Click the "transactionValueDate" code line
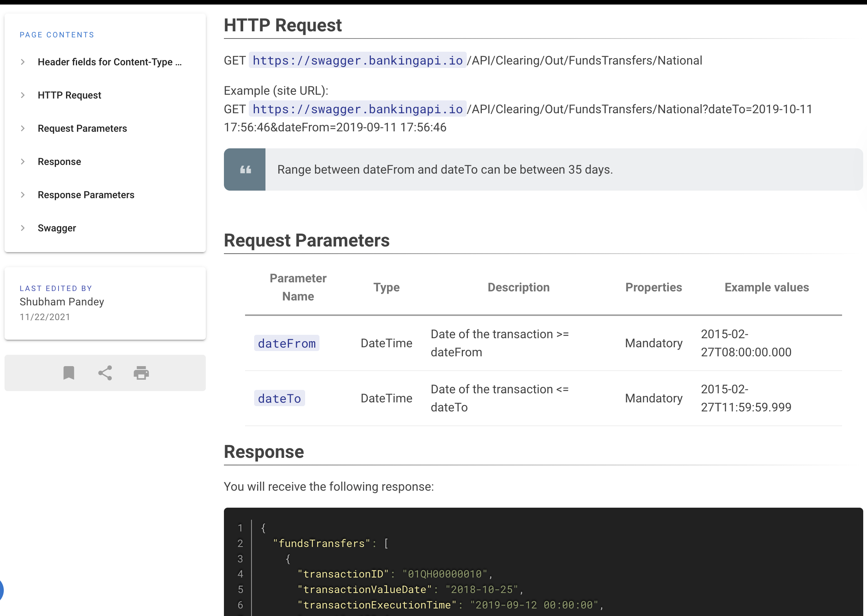This screenshot has width=867, height=616. (x=410, y=590)
